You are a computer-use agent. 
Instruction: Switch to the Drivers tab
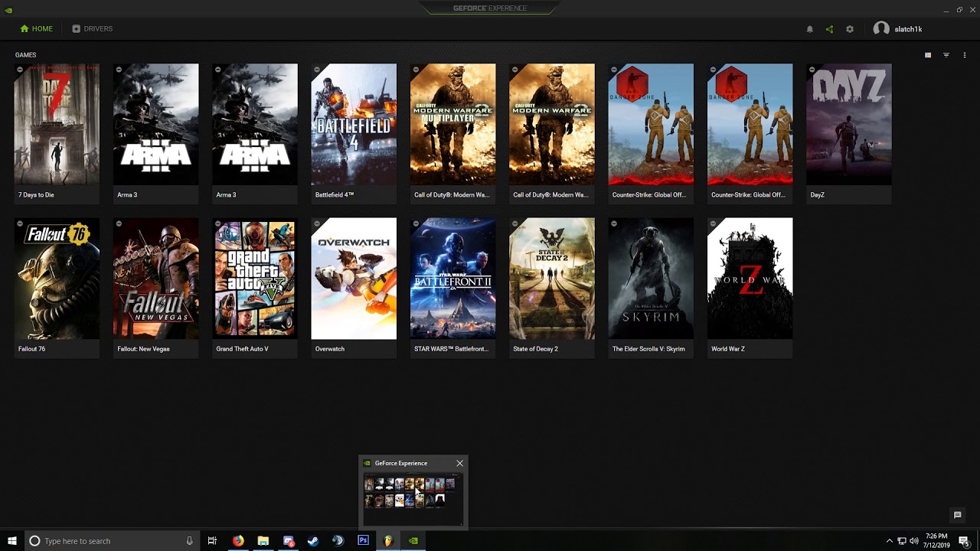[x=92, y=29]
